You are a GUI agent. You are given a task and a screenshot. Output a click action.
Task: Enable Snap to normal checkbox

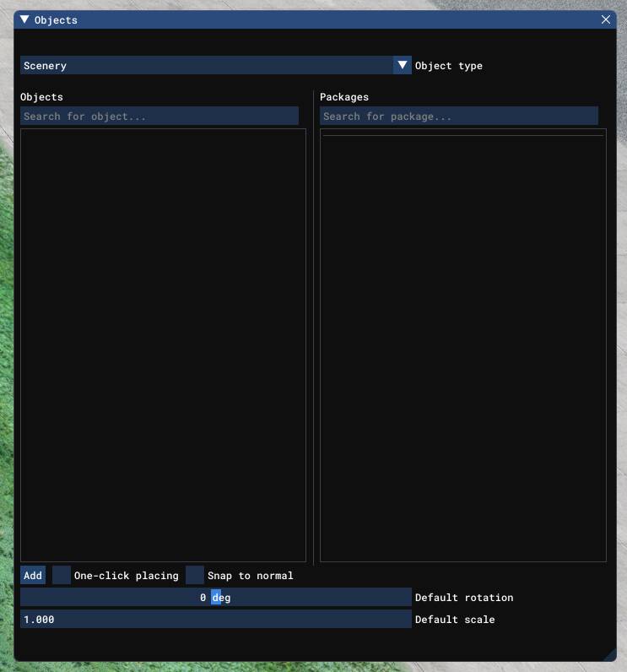click(195, 575)
